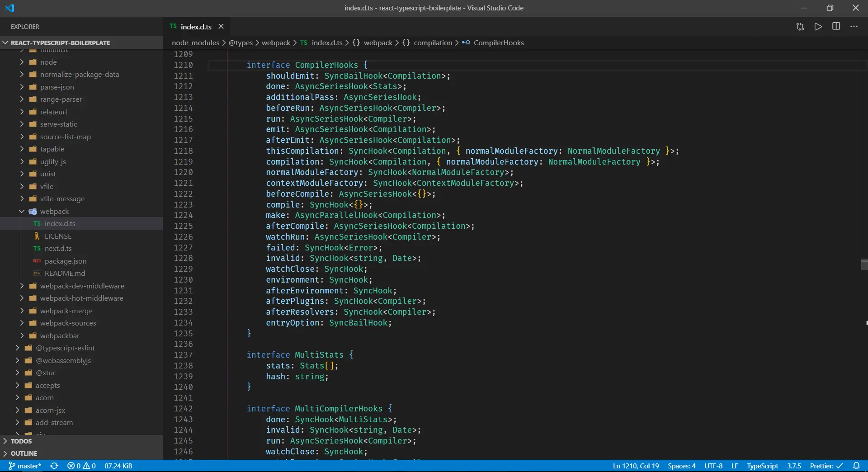Select the source-list-map folder
Screen dimensions: 868x472
tap(81, 137)
